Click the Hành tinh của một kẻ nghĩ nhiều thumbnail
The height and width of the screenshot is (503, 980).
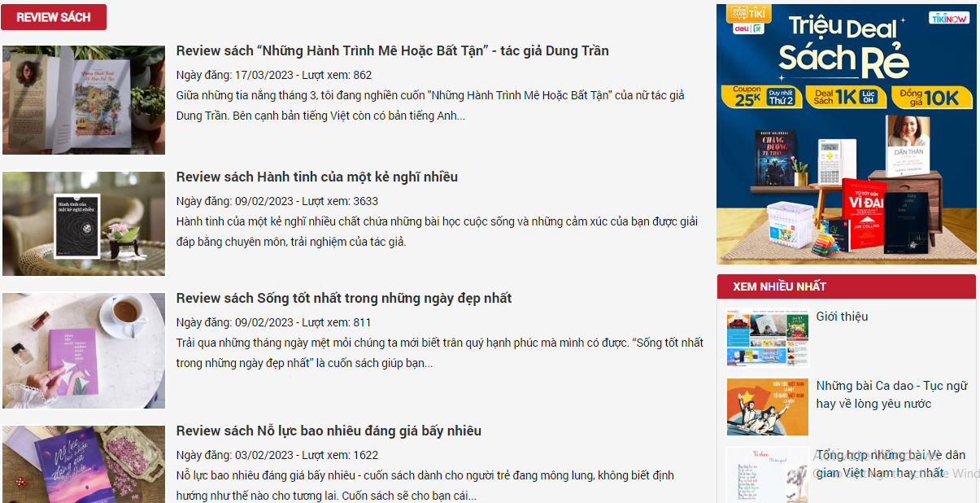click(84, 224)
